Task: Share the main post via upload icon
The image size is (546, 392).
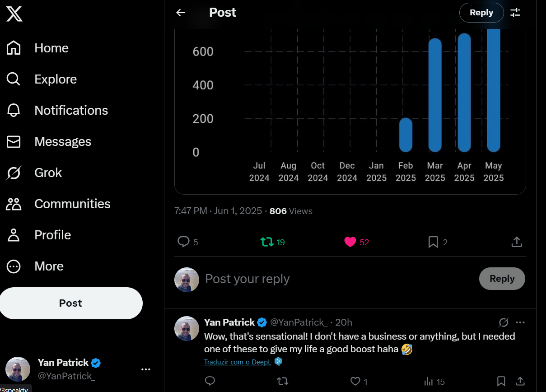Action: 517,242
